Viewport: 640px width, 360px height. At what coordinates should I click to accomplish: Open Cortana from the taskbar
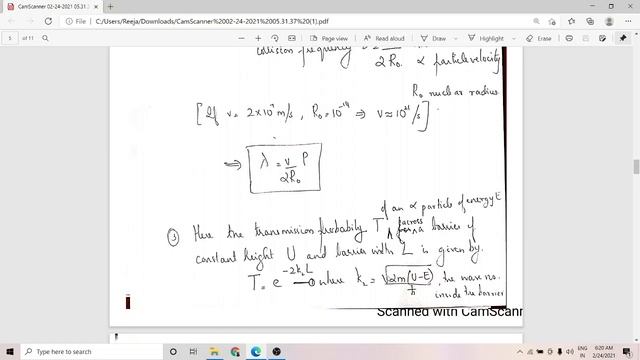pyautogui.click(x=173, y=351)
